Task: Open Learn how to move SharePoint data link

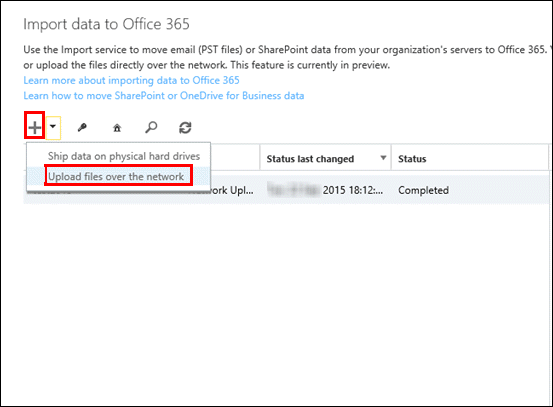Action: [x=164, y=96]
